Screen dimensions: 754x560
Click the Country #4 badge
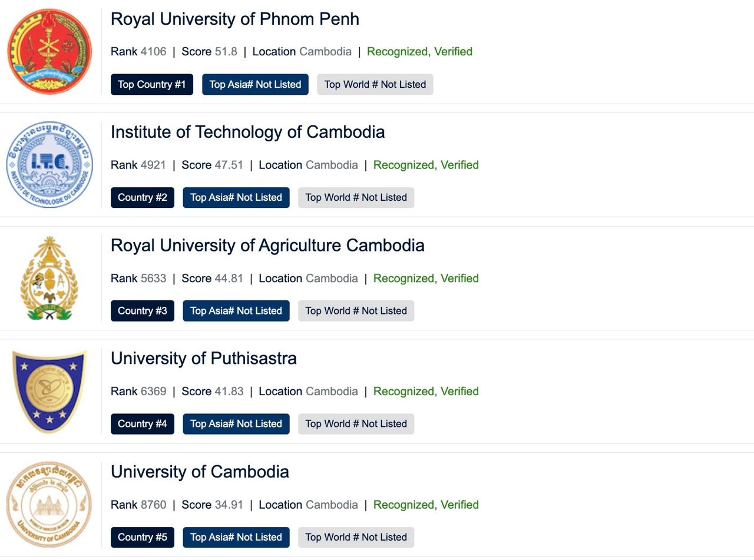coord(142,424)
